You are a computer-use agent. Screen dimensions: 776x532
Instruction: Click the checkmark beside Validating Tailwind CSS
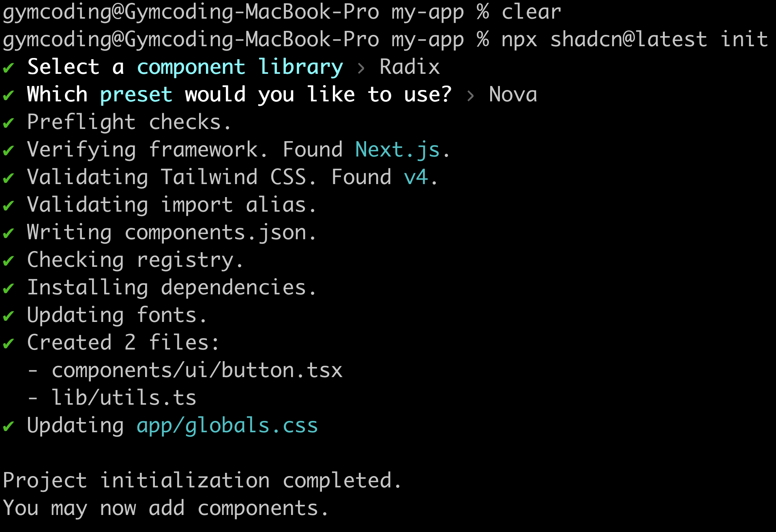8,178
